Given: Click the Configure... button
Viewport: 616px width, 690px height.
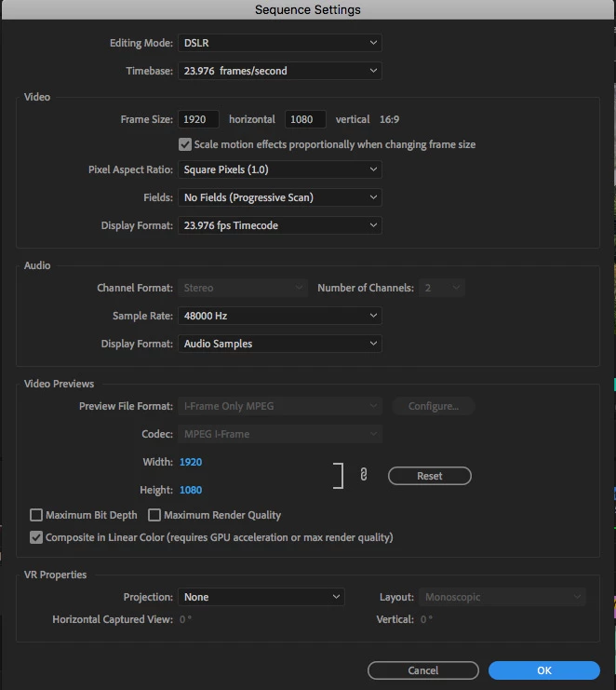Looking at the screenshot, I should tap(433, 406).
